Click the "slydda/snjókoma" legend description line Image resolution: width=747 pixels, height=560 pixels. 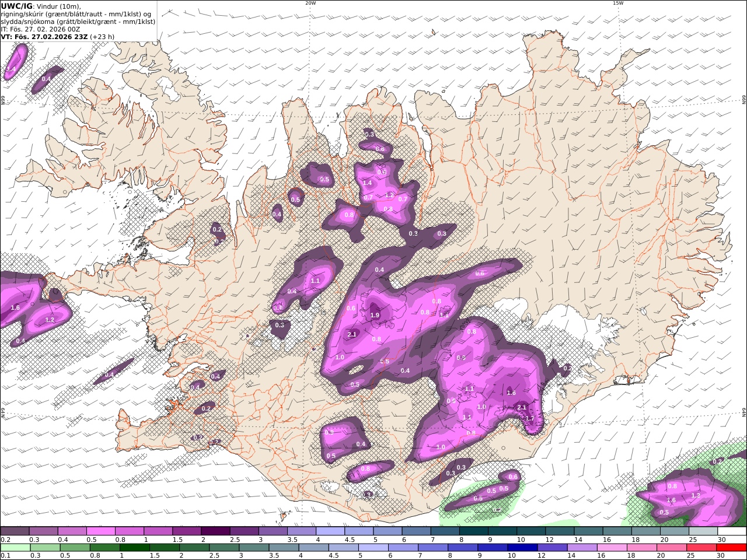click(x=78, y=22)
